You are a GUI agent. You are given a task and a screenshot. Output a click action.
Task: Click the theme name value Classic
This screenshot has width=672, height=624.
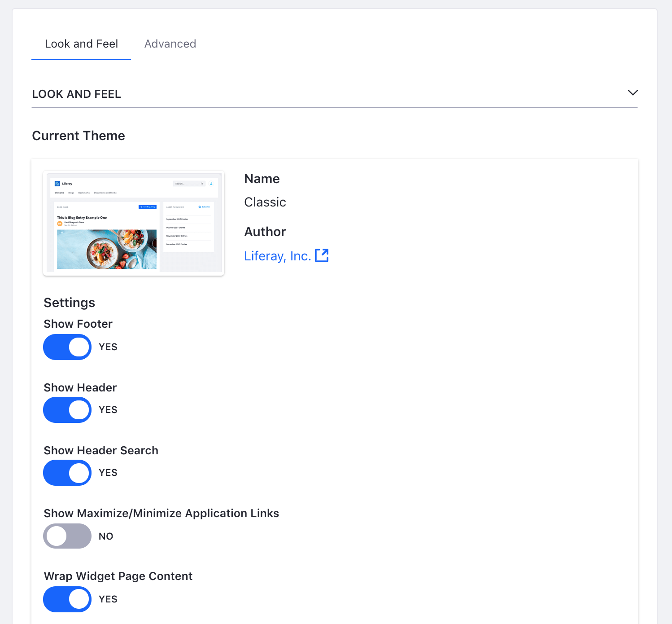[x=265, y=202]
